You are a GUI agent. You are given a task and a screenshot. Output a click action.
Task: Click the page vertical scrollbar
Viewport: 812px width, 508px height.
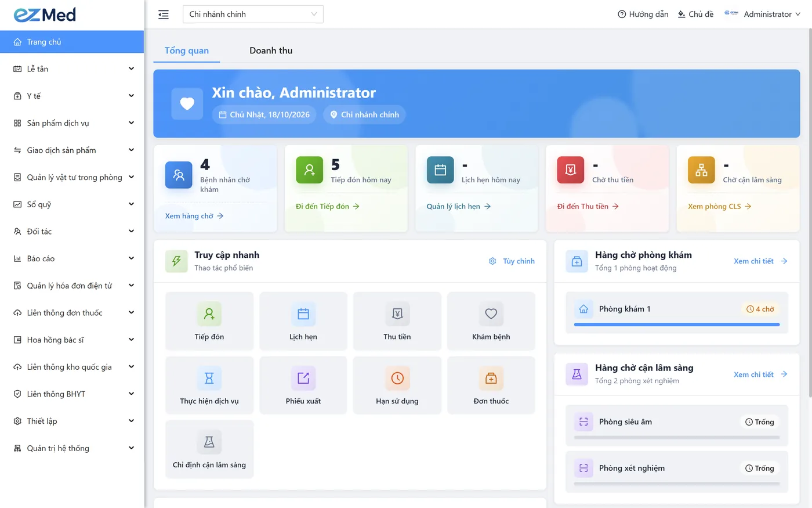coord(810,212)
